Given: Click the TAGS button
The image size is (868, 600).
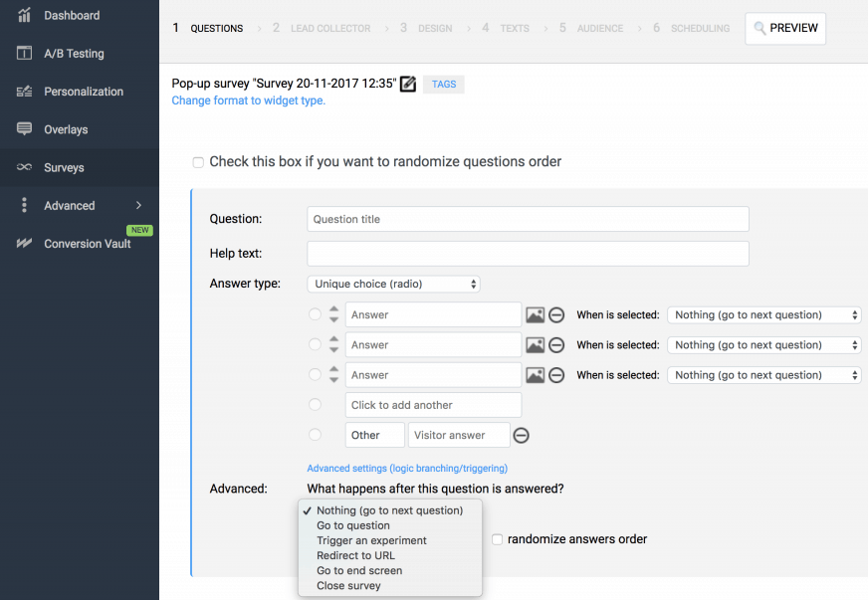Looking at the screenshot, I should point(443,85).
